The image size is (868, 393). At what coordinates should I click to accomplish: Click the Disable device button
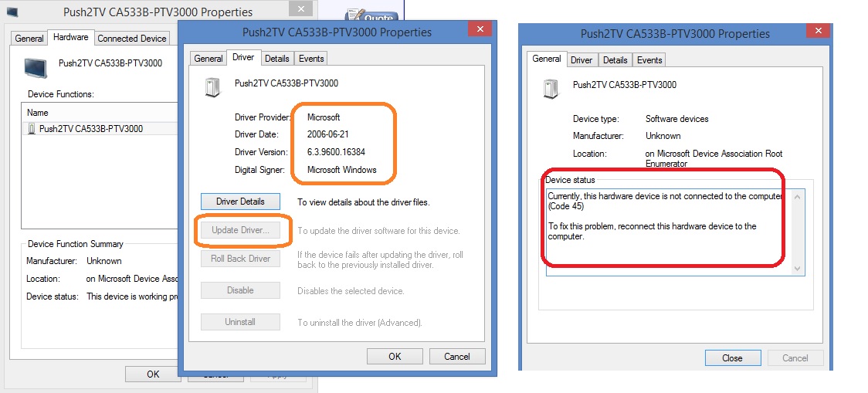[x=240, y=290]
